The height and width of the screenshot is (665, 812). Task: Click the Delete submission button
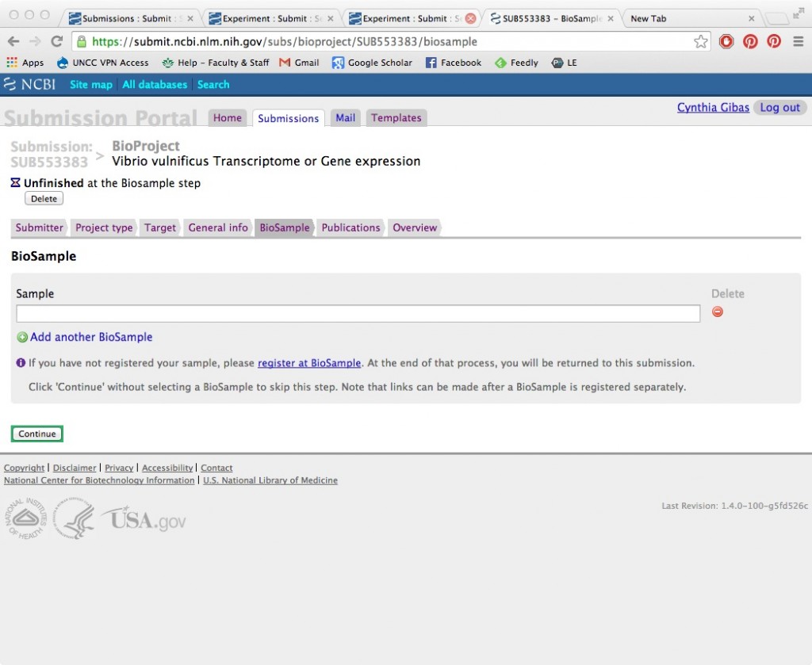44,199
